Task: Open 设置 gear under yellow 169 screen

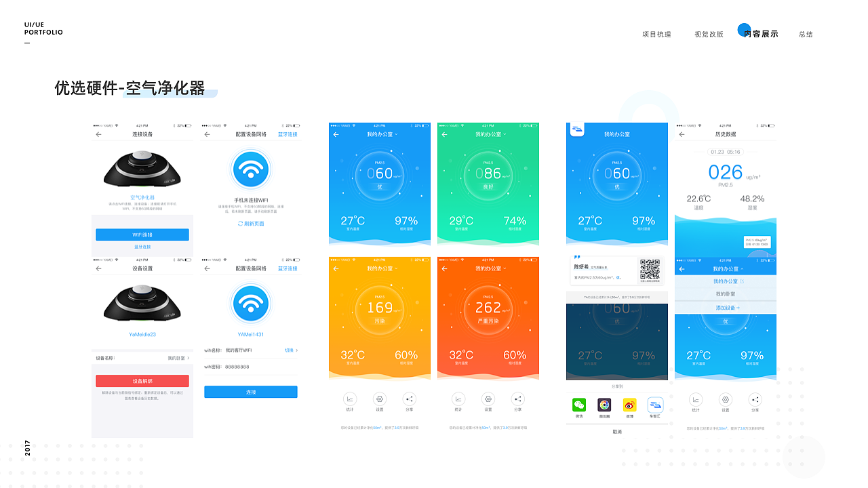Action: tap(380, 399)
